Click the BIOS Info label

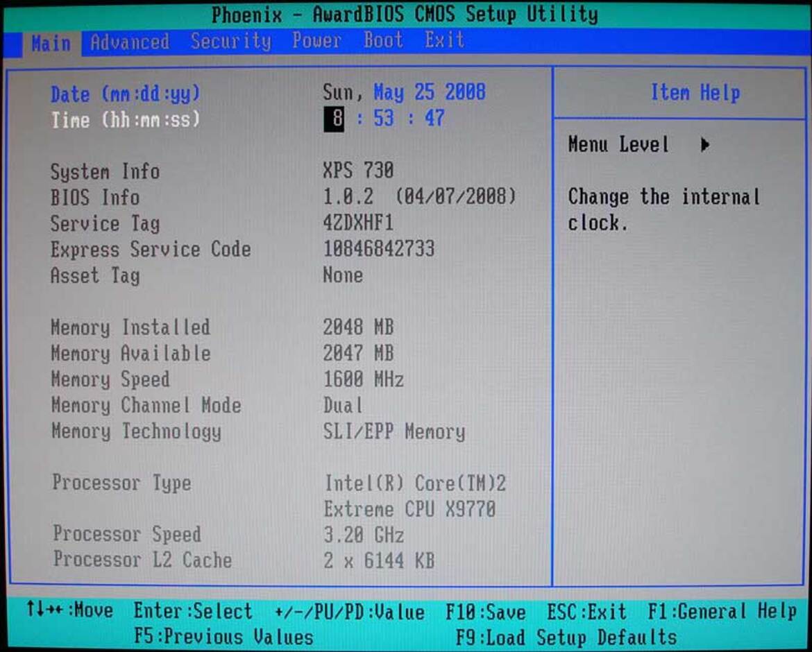[x=95, y=198]
